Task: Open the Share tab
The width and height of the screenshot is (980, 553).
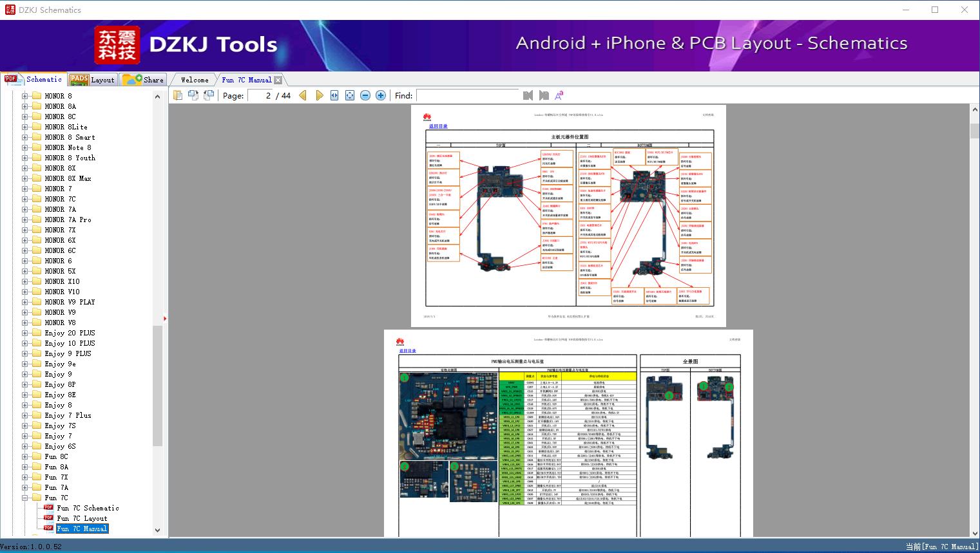Action: [x=144, y=80]
